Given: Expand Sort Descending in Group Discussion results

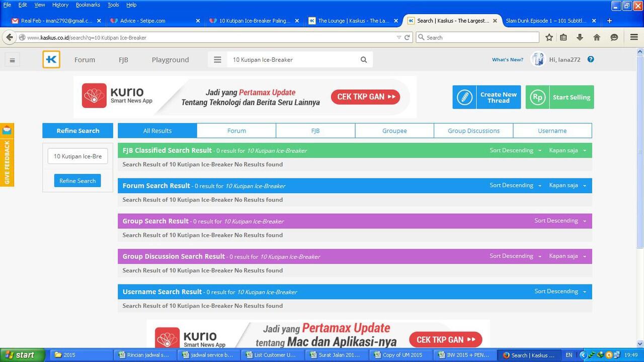Looking at the screenshot, I should coord(515,256).
